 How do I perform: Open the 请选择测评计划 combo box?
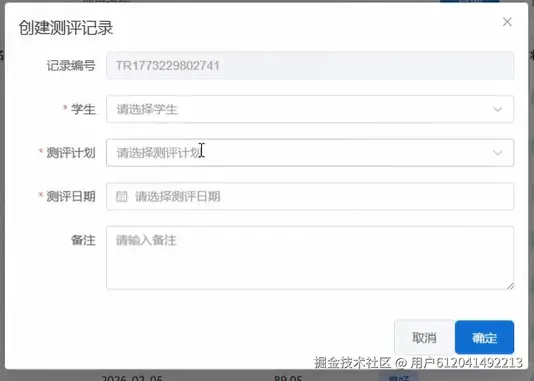310,153
